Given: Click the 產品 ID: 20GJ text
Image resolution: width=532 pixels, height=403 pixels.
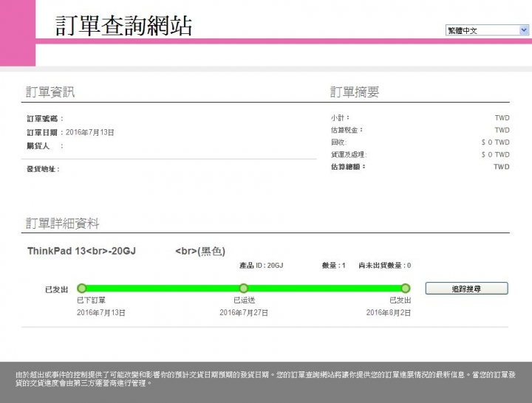Looking at the screenshot, I should pos(262,266).
